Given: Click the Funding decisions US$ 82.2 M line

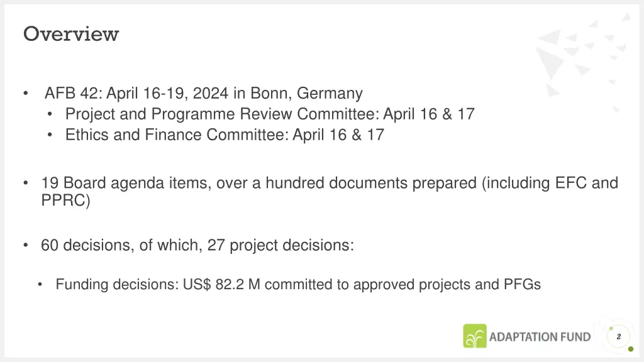Looking at the screenshot, I should (298, 285).
